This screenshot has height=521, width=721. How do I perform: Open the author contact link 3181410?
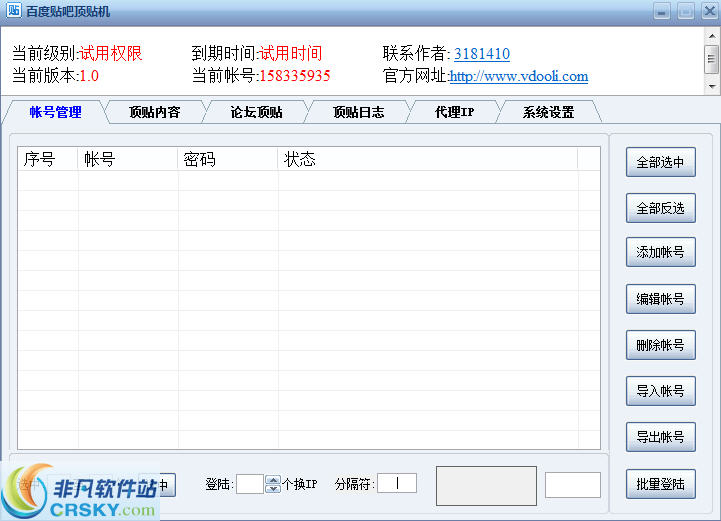(482, 54)
